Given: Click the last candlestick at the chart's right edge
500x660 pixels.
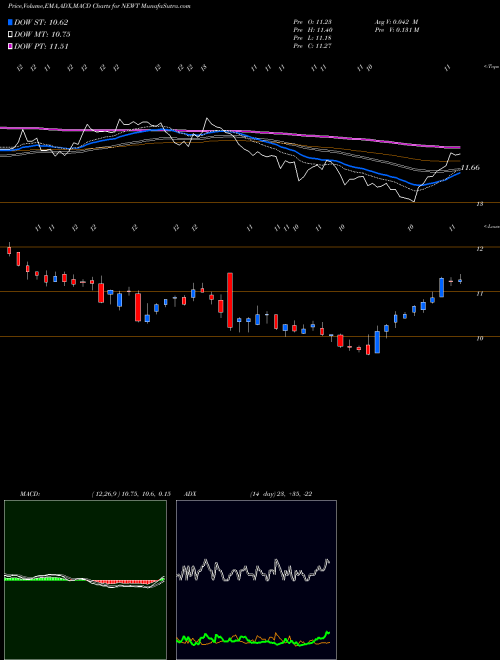Looking at the screenshot, I should [460, 280].
